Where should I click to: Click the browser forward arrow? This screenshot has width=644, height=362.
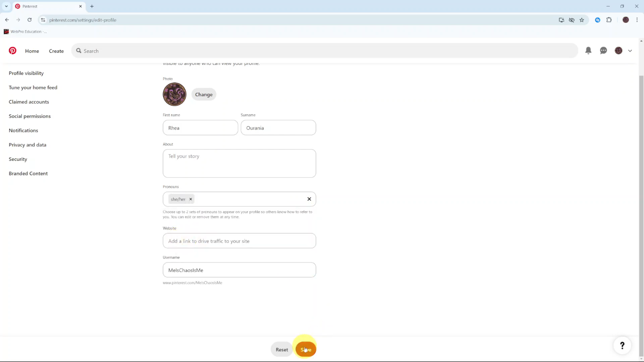(18, 20)
